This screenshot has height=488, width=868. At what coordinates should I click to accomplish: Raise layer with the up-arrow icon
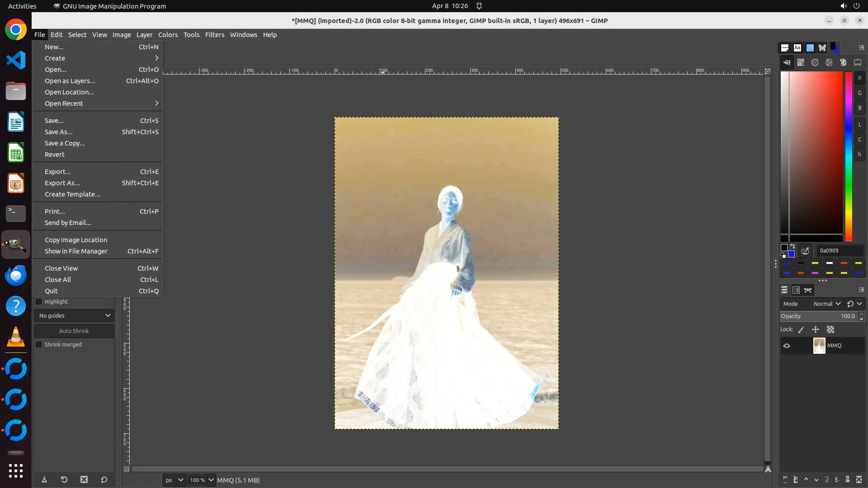[x=806, y=480]
